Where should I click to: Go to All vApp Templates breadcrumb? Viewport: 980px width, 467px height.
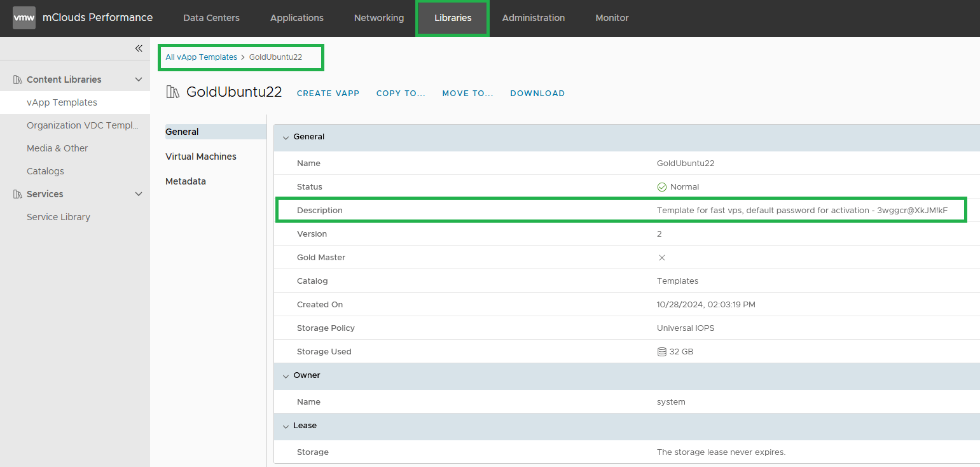coord(201,57)
